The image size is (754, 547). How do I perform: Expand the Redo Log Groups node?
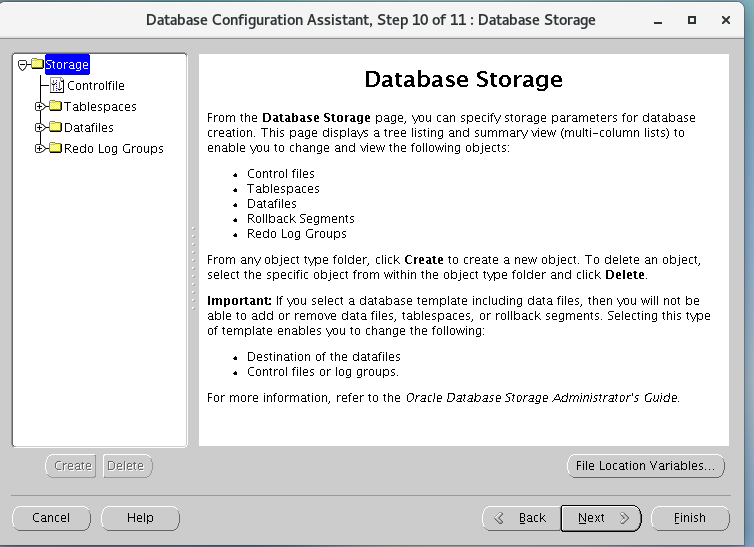40,149
